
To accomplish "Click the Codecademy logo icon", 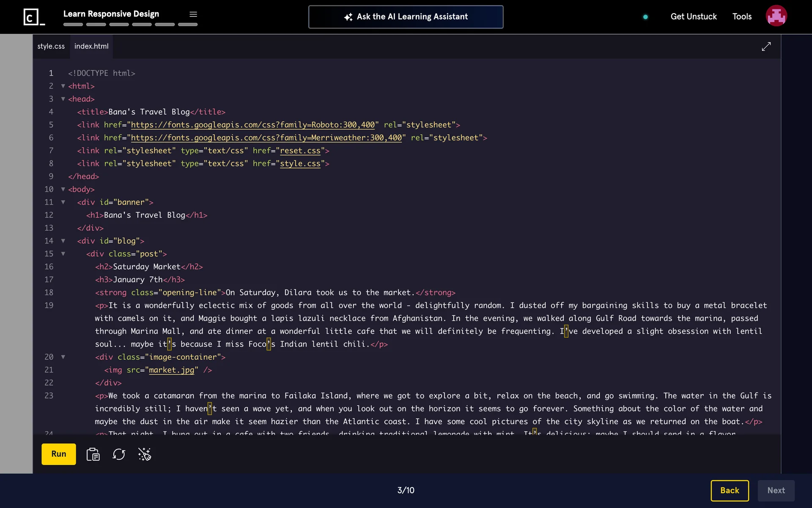I will pyautogui.click(x=33, y=17).
